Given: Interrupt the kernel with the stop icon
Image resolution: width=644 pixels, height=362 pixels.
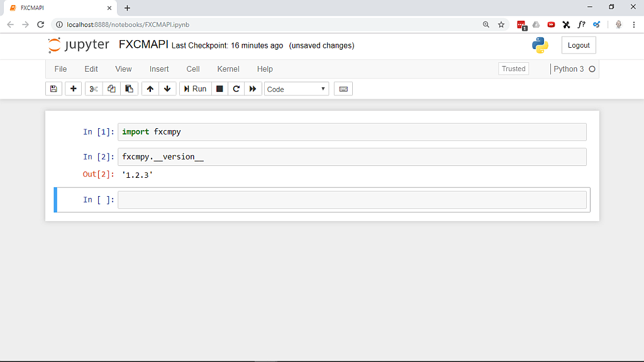Looking at the screenshot, I should point(219,89).
